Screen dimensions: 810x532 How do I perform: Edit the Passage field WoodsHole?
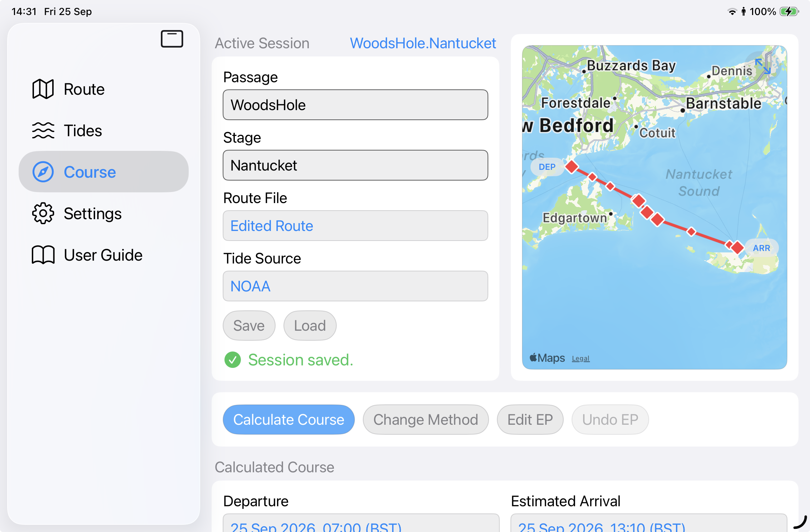click(x=355, y=105)
